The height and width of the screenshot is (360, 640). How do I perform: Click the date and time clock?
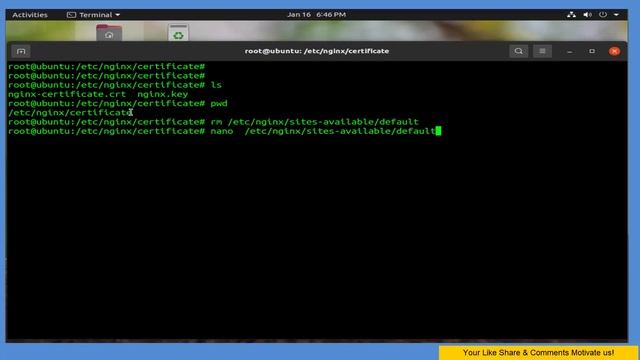coord(316,15)
